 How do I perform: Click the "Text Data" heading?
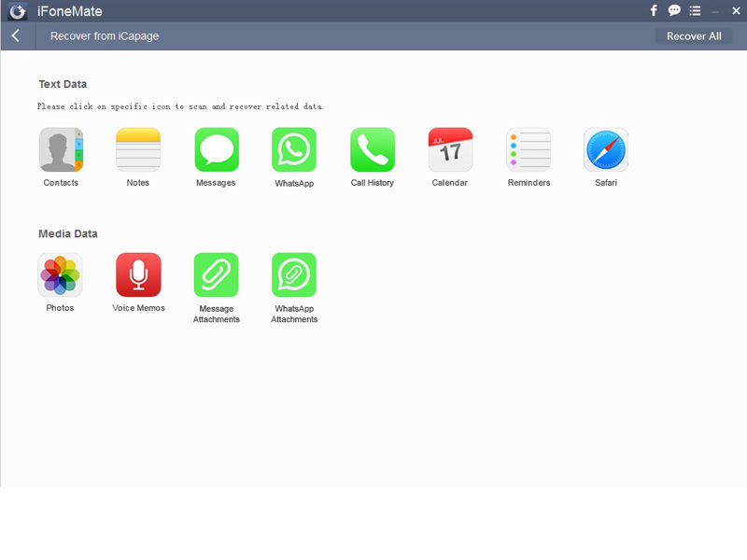[x=63, y=84]
